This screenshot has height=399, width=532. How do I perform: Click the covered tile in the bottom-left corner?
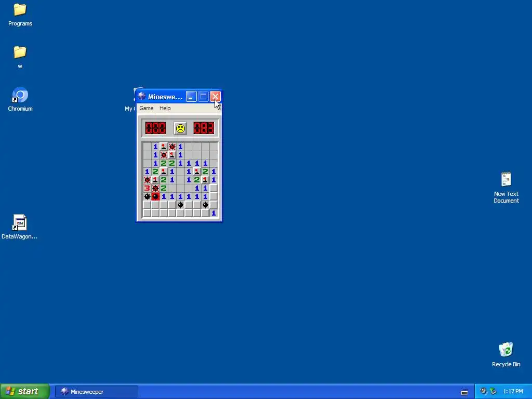(147, 213)
